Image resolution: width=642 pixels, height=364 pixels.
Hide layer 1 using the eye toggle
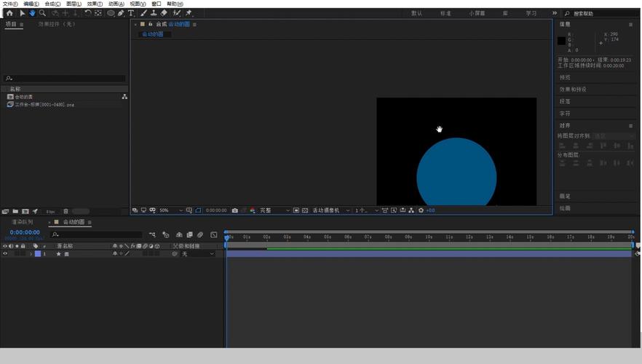(4, 254)
